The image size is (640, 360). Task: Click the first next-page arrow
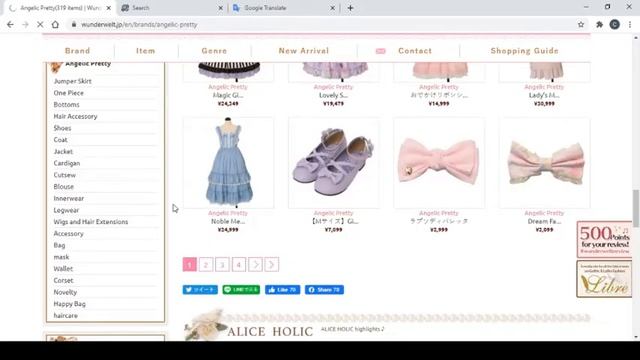(255, 264)
